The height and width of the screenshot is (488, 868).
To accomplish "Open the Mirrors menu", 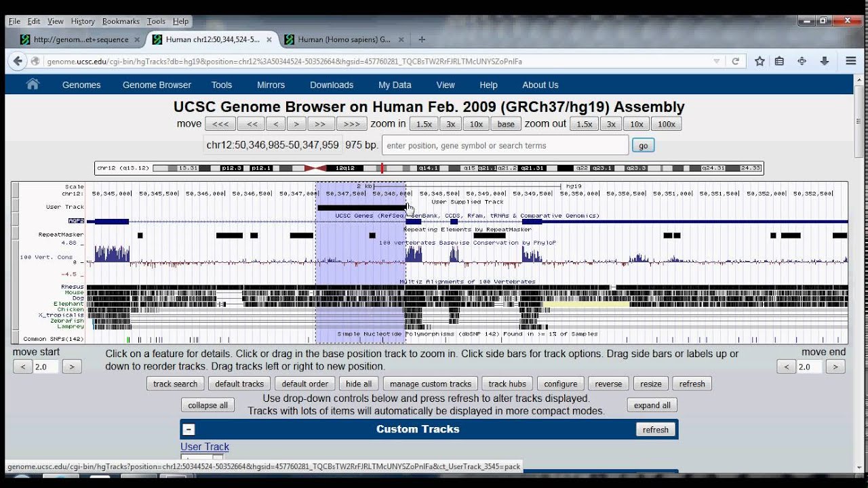I will click(x=271, y=85).
